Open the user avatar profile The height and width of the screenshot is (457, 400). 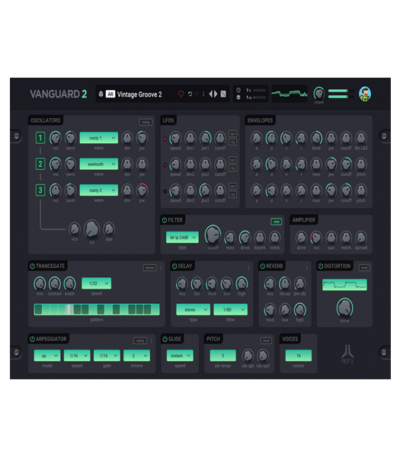[x=365, y=94]
